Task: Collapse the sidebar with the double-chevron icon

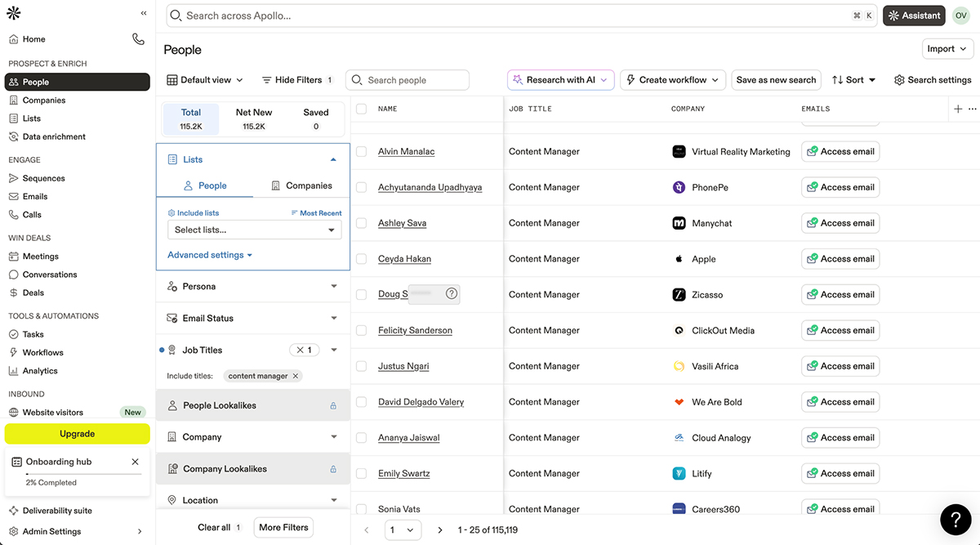Action: click(x=143, y=13)
